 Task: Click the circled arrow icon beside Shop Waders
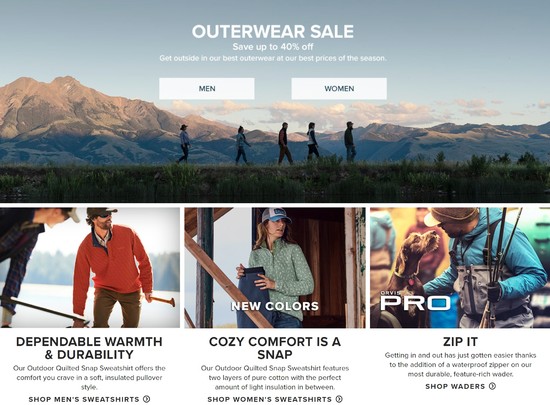pos(492,386)
